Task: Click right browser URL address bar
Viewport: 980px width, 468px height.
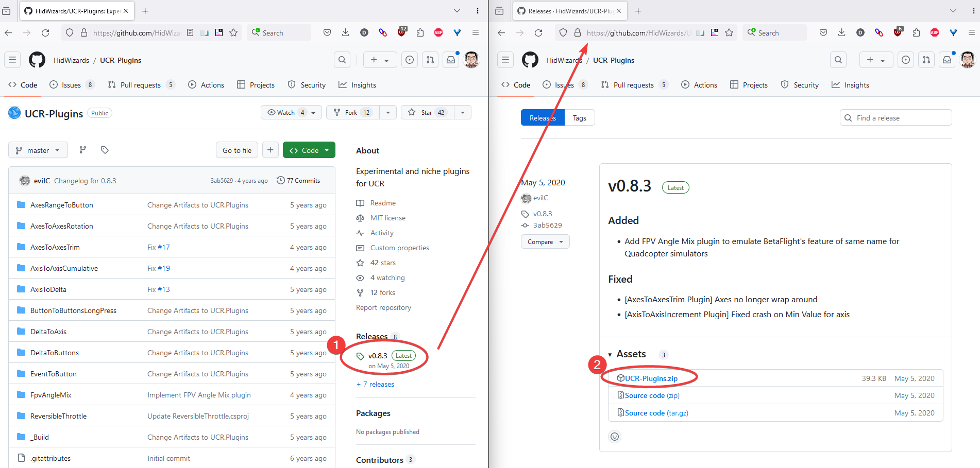Action: point(645,32)
